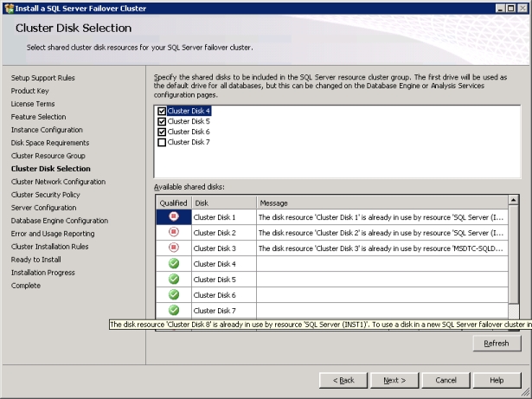Click the red unqualified icon for Cluster Disk 3
The width and height of the screenshot is (532, 399).
click(174, 248)
